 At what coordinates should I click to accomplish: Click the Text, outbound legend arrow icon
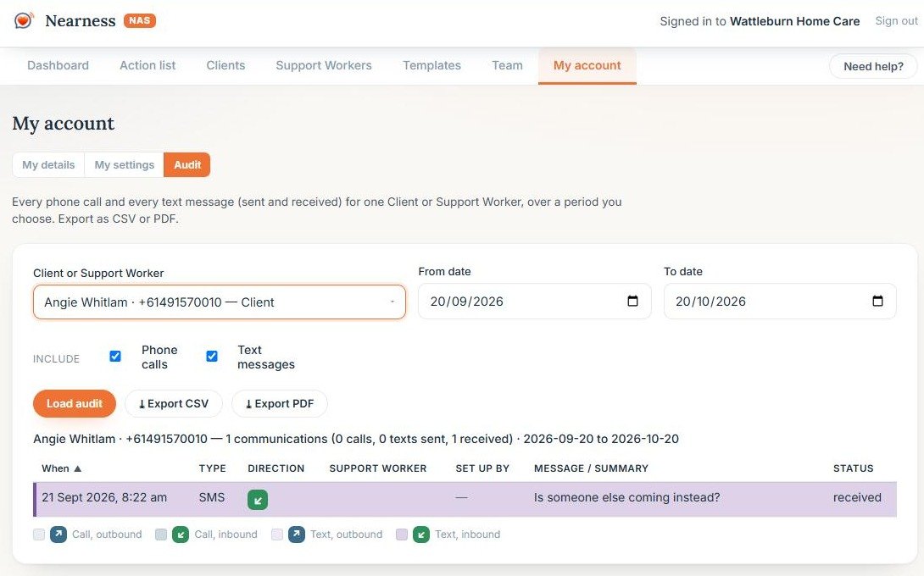(297, 534)
